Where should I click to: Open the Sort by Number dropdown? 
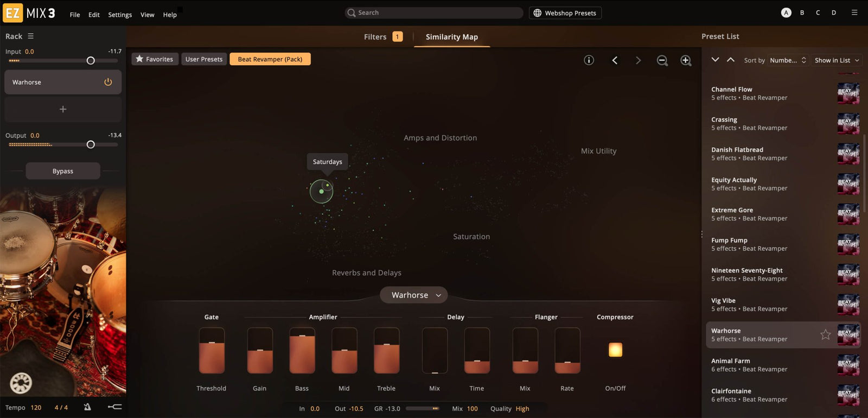[x=788, y=60]
